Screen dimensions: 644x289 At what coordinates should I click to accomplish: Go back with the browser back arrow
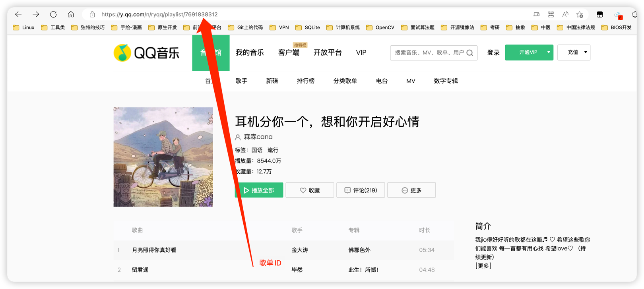(18, 14)
